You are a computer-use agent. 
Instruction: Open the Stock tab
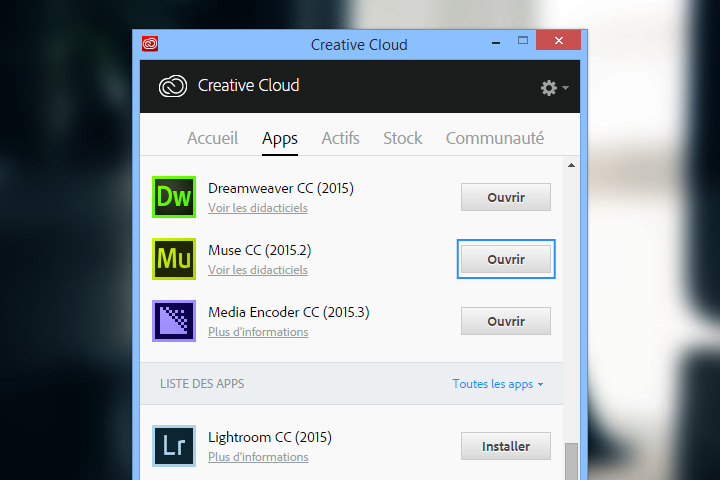[x=403, y=138]
